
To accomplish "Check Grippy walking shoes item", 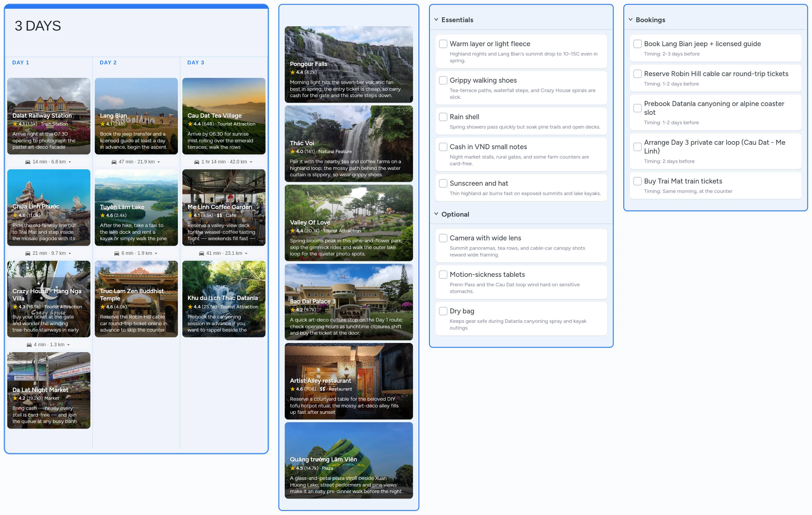I will [x=443, y=80].
